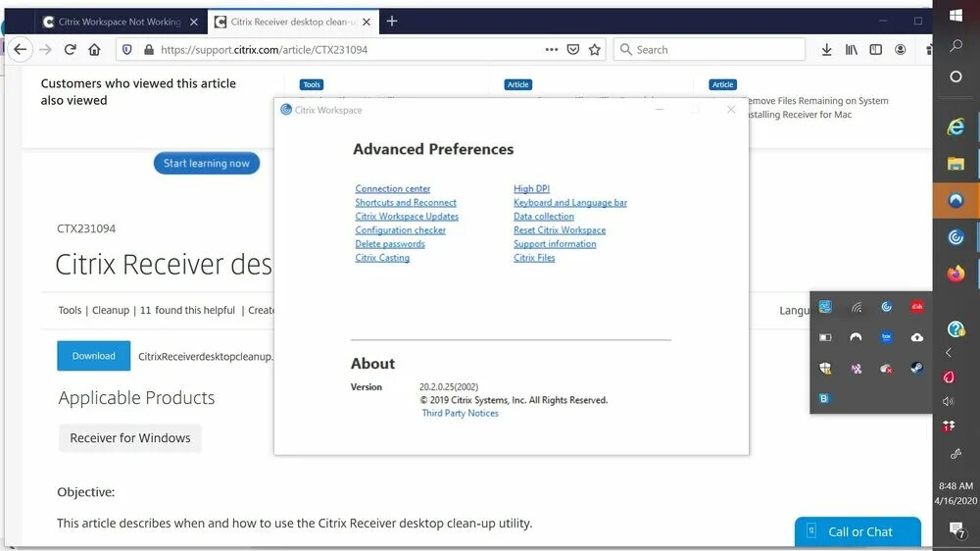
Task: Launch Internet Explorer from taskbar
Action: 955,126
